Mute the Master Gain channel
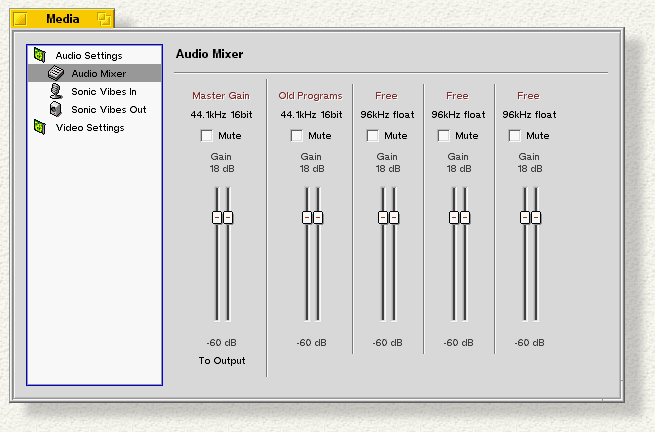655x432 pixels. click(207, 136)
